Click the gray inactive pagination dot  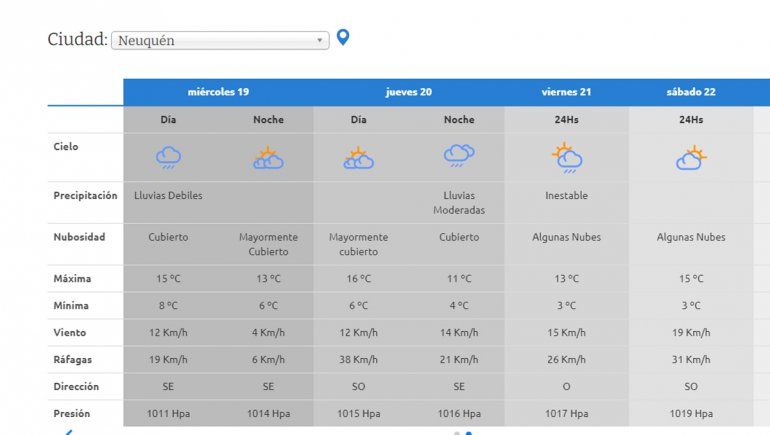pyautogui.click(x=457, y=433)
